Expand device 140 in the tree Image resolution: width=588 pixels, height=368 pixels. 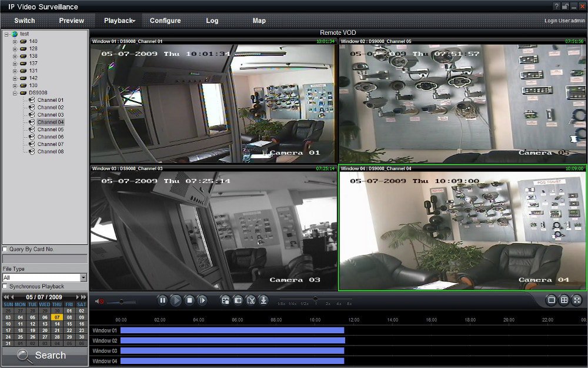15,41
